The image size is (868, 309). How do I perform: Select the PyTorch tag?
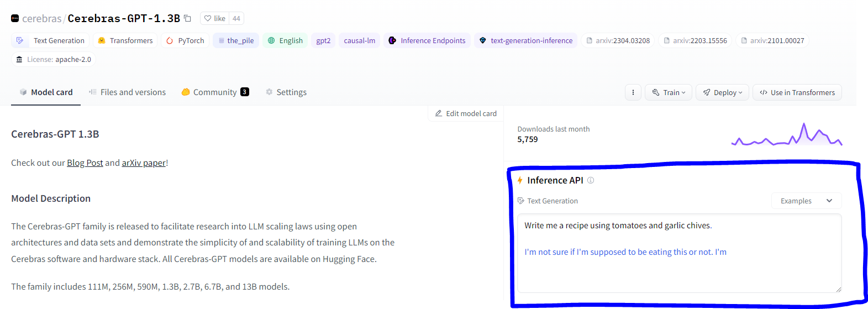[x=185, y=40]
